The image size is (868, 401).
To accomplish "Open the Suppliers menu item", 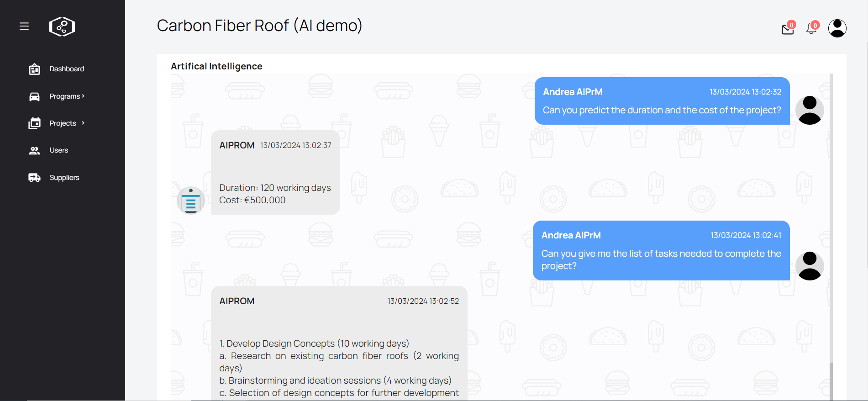I will (64, 178).
